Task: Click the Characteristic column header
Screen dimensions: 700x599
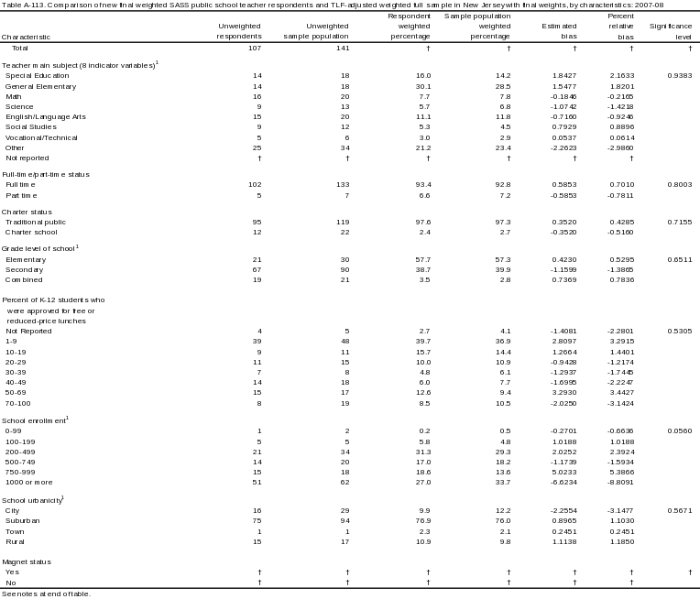Action: pyautogui.click(x=27, y=37)
